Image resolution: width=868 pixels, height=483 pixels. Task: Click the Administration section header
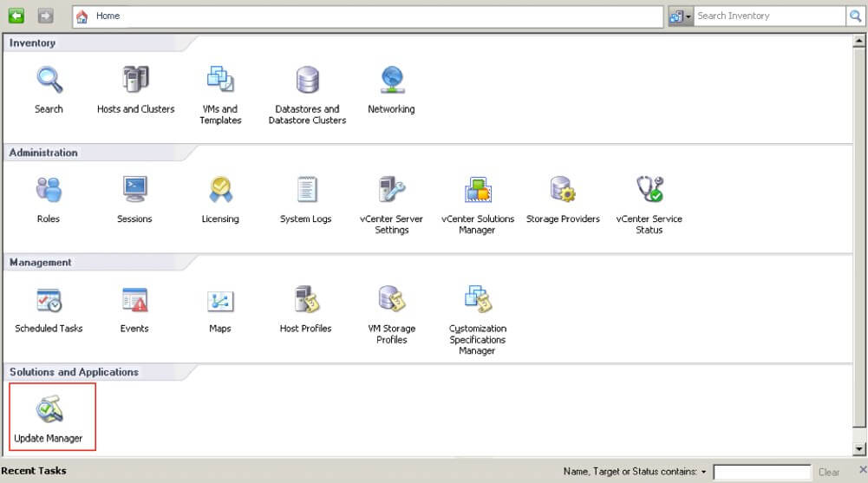[x=43, y=153]
